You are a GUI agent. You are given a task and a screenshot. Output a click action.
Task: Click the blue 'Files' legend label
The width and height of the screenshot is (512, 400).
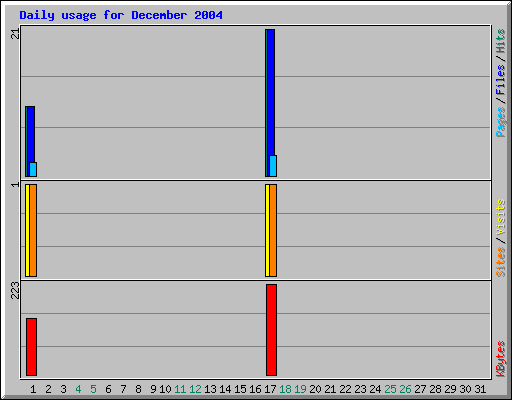point(500,80)
